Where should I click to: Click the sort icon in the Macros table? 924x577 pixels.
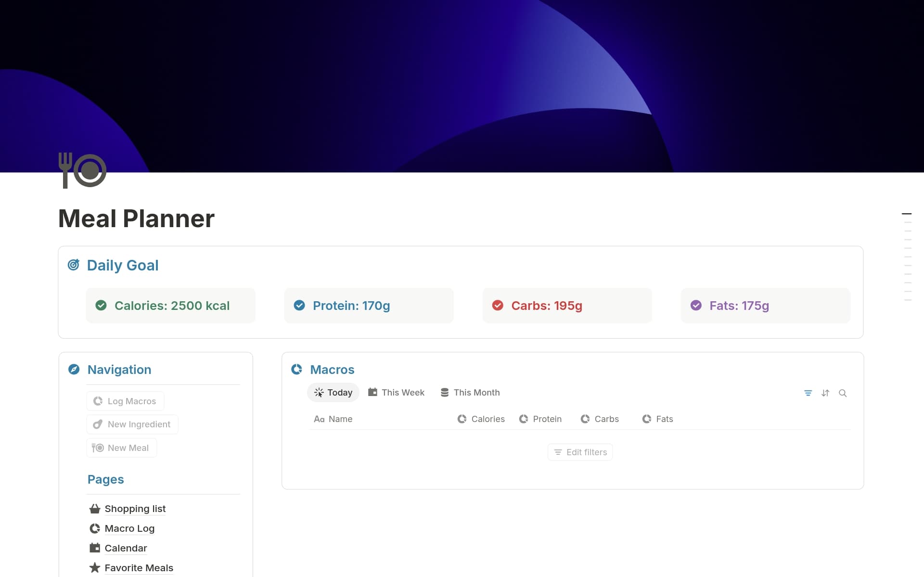click(825, 393)
